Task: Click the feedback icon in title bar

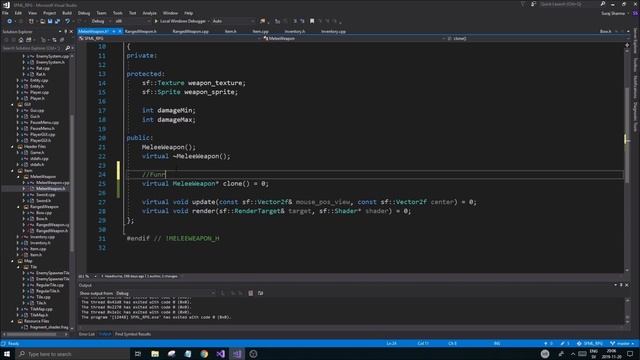Action: pyautogui.click(x=533, y=4)
